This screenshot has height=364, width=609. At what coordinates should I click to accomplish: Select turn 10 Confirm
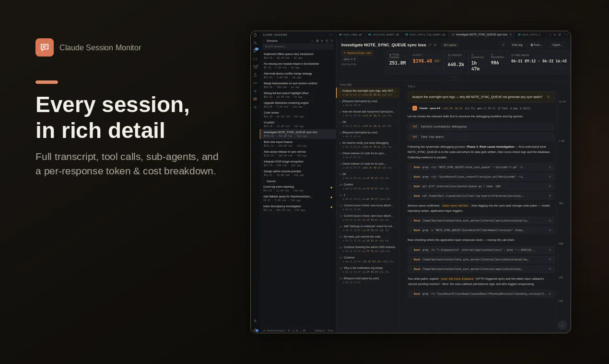coord(368,186)
